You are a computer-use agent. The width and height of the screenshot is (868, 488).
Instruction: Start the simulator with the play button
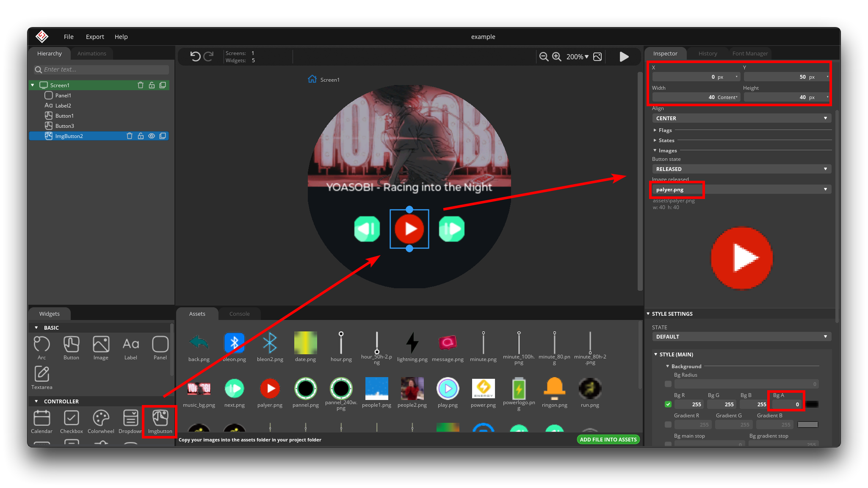point(624,57)
